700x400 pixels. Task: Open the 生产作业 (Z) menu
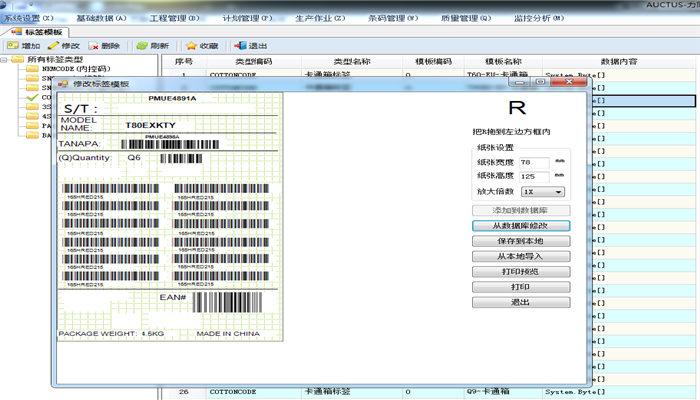tap(320, 18)
